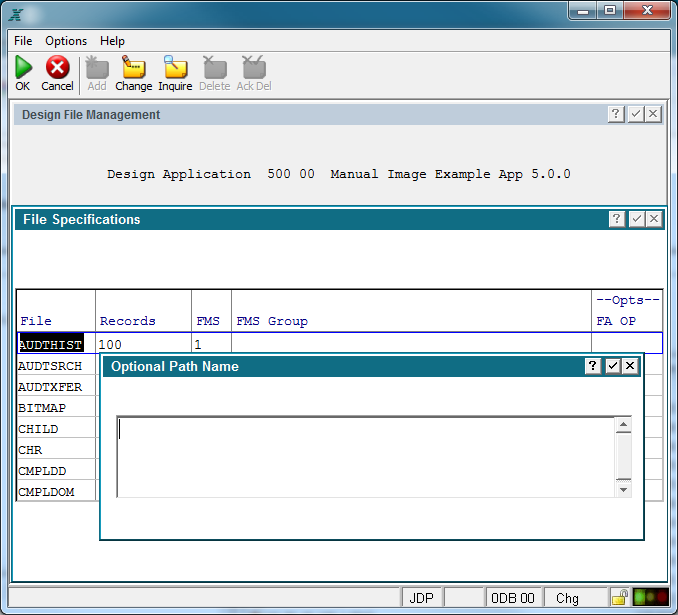Open the Help menu
This screenshot has height=615, width=678.
(x=112, y=41)
